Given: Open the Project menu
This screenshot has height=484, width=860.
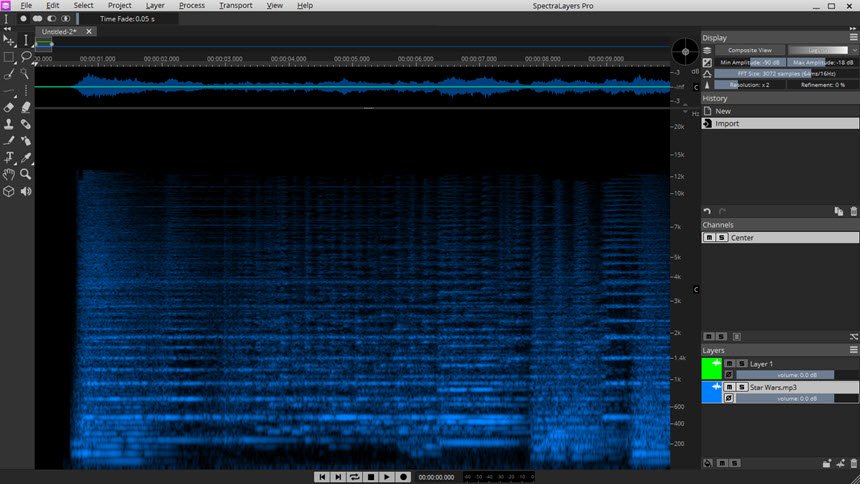Looking at the screenshot, I should click(120, 5).
